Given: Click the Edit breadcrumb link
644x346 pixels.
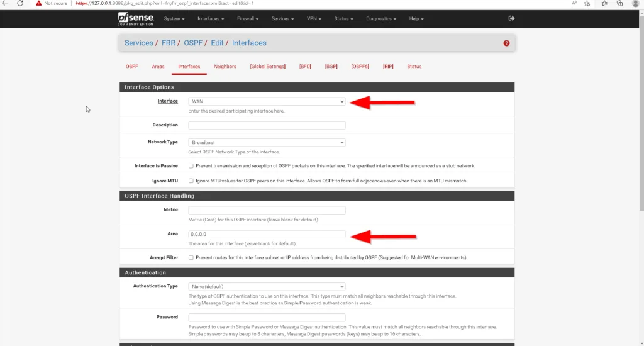Looking at the screenshot, I should [217, 43].
